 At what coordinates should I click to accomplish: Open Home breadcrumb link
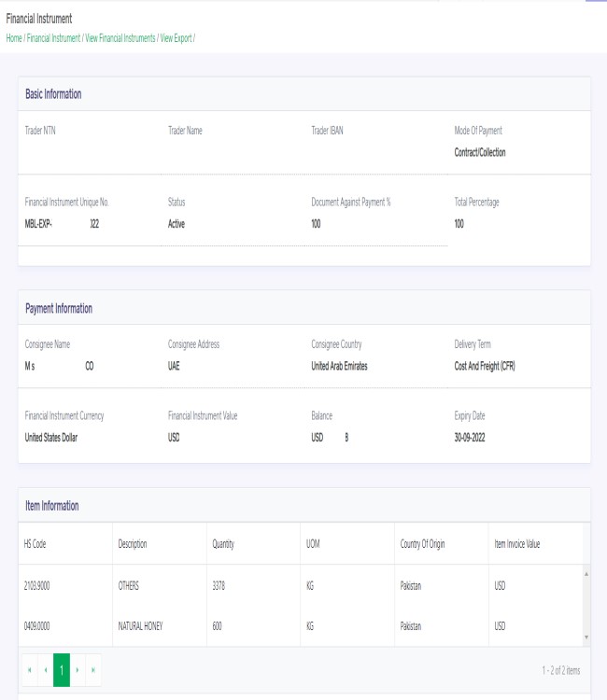pyautogui.click(x=14, y=38)
